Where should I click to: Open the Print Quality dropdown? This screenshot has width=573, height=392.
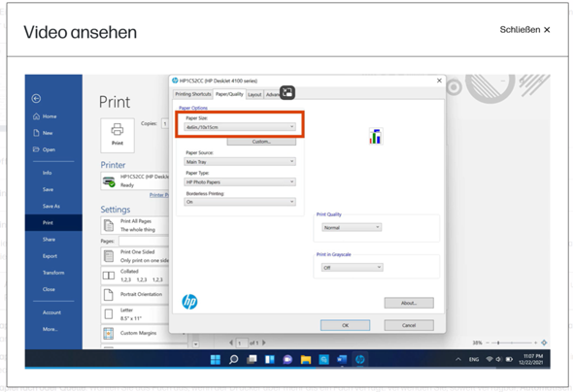[352, 227]
